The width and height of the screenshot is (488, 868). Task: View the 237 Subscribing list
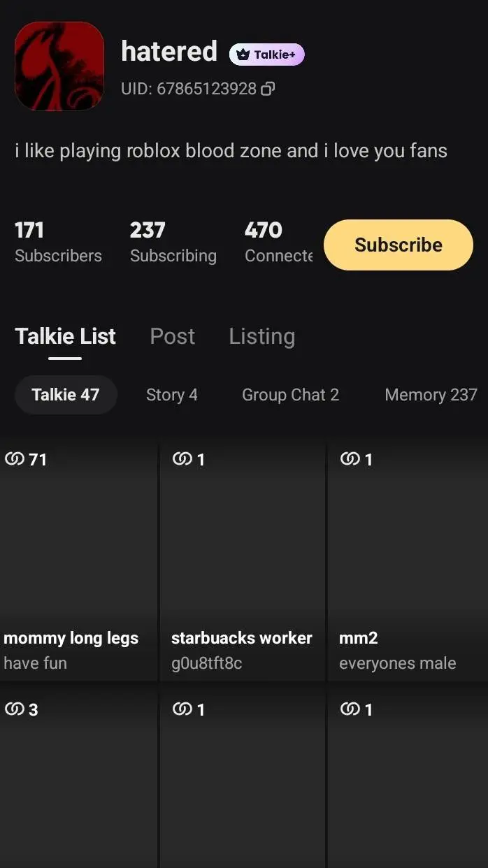(x=173, y=243)
